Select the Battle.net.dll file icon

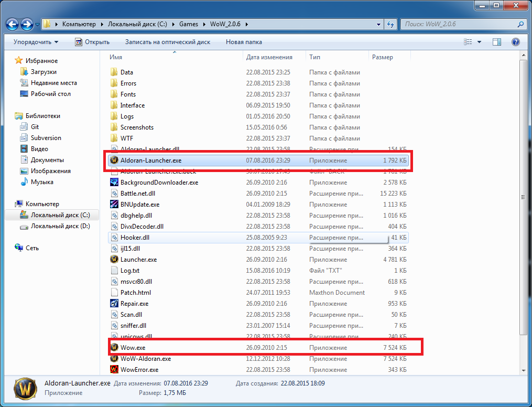tap(114, 193)
